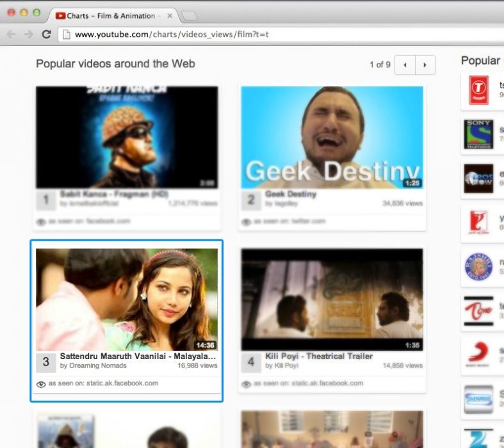Image resolution: width=504 pixels, height=448 pixels.
Task: Click the browser forward arrow
Action: pyautogui.click(x=28, y=35)
